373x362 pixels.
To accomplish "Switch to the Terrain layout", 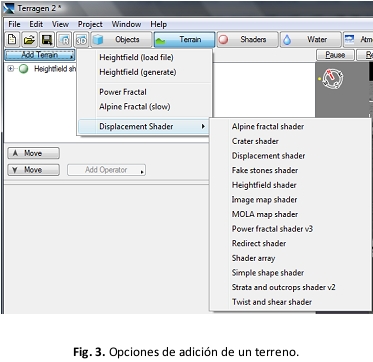I will (184, 40).
